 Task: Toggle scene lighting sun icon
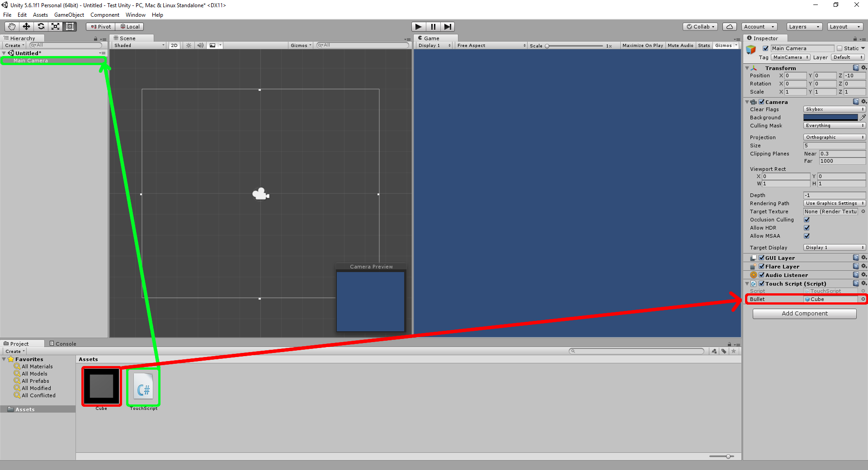click(x=189, y=45)
